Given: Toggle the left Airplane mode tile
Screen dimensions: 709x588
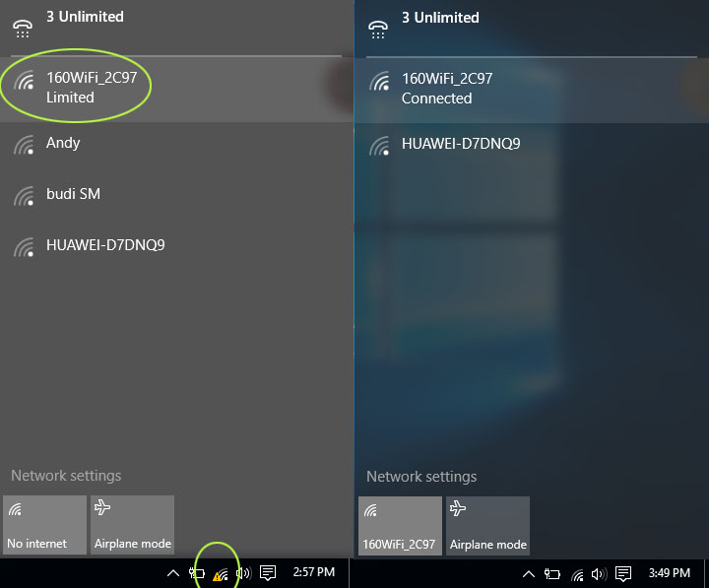Looking at the screenshot, I should 133,525.
